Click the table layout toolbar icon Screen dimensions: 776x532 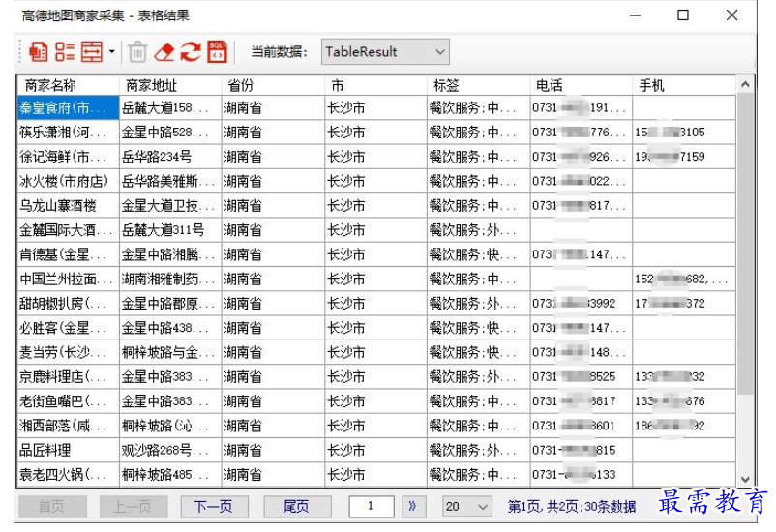click(92, 51)
